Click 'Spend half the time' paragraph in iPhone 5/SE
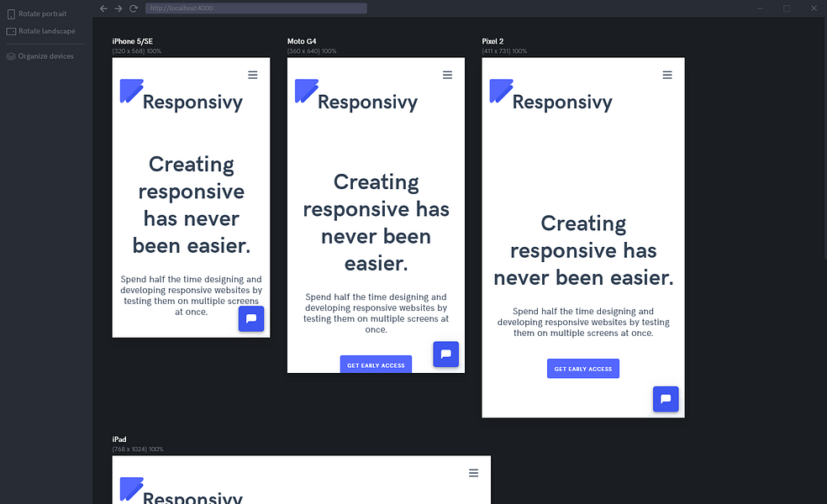 [191, 295]
